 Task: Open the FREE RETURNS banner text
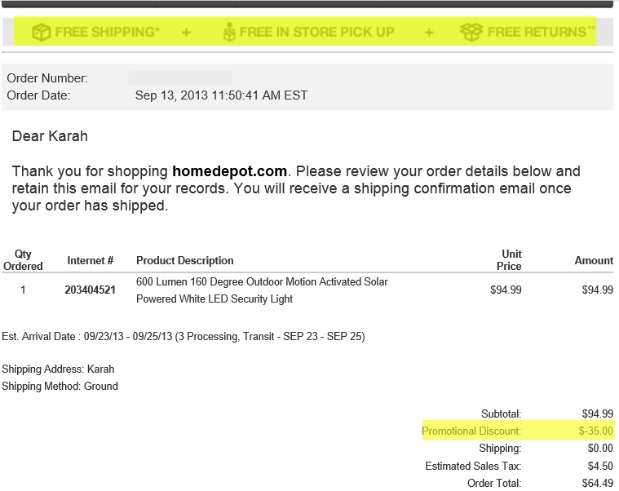(x=540, y=33)
